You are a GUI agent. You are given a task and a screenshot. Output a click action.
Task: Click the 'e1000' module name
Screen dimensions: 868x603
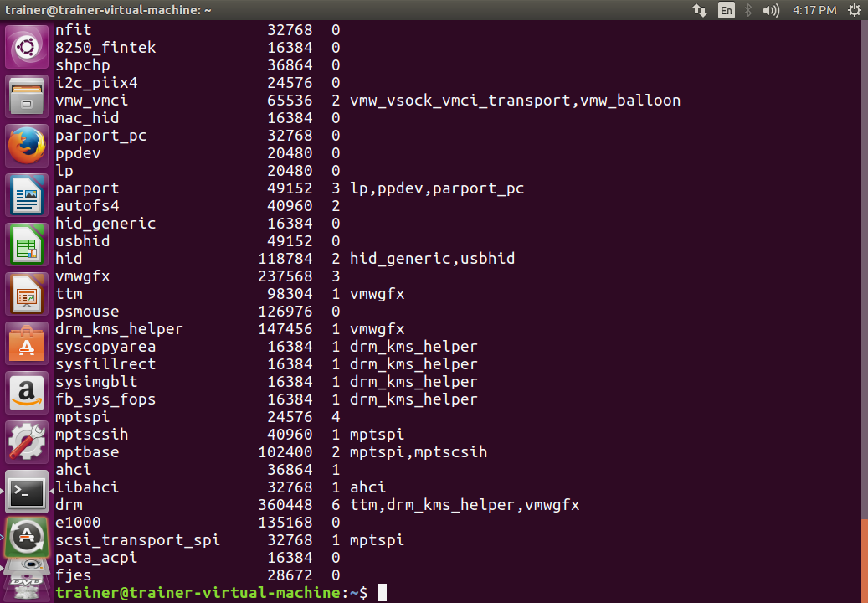(78, 523)
